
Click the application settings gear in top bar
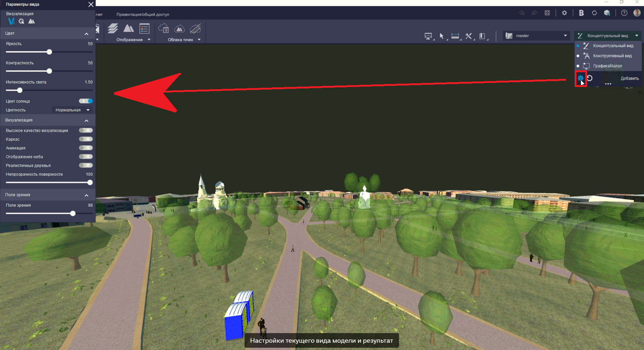coord(564,13)
